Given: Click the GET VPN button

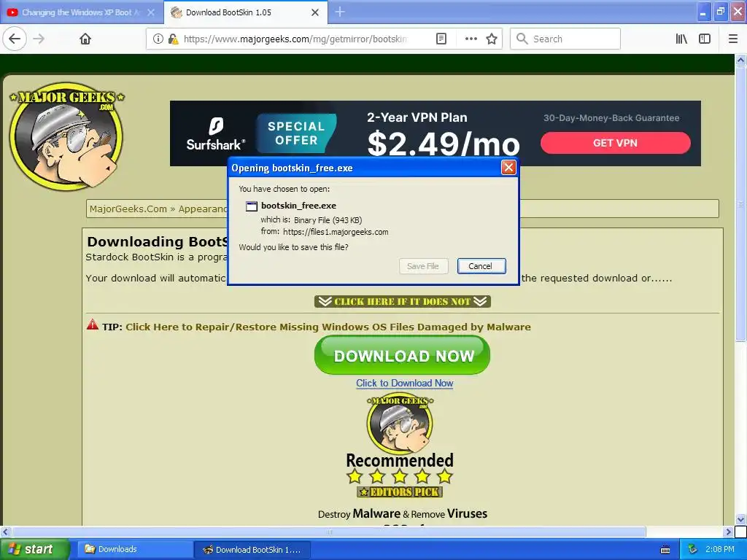Looking at the screenshot, I should (615, 143).
